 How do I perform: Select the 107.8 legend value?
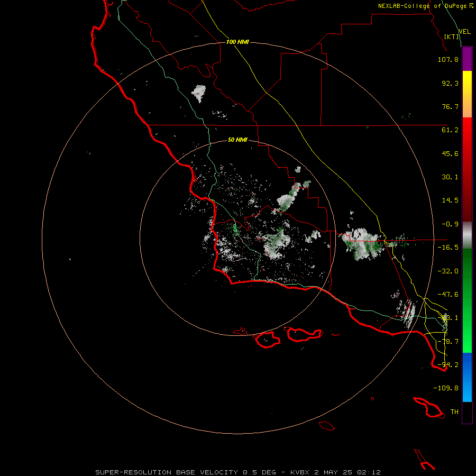[448, 59]
